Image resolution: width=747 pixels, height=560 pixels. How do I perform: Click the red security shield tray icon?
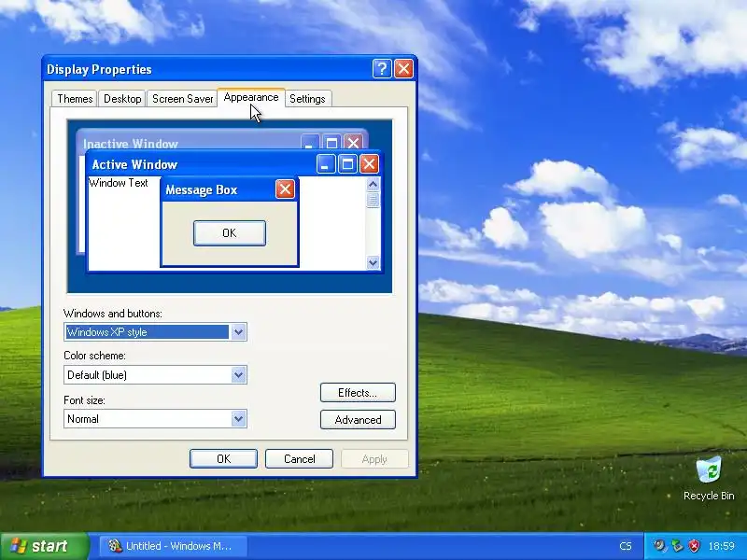(695, 546)
